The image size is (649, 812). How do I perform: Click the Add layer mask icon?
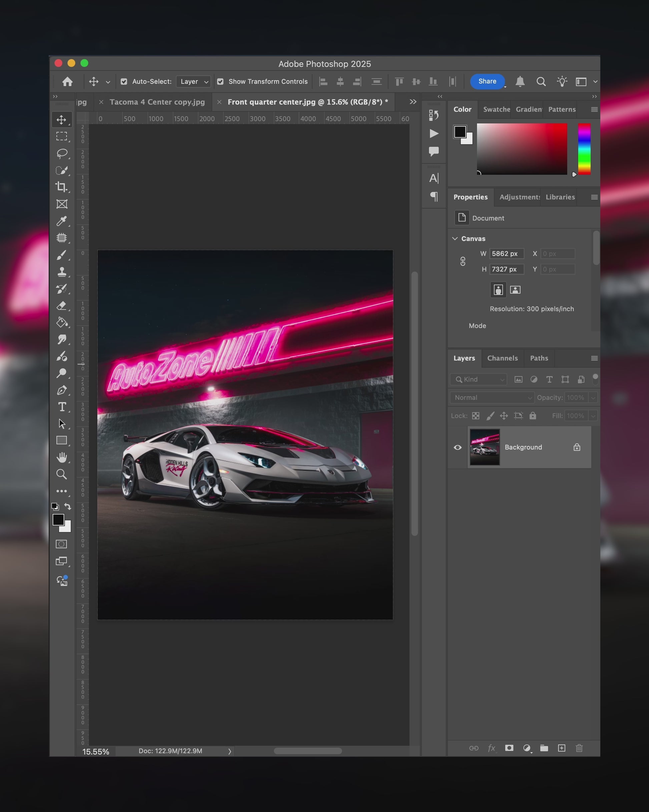click(509, 748)
